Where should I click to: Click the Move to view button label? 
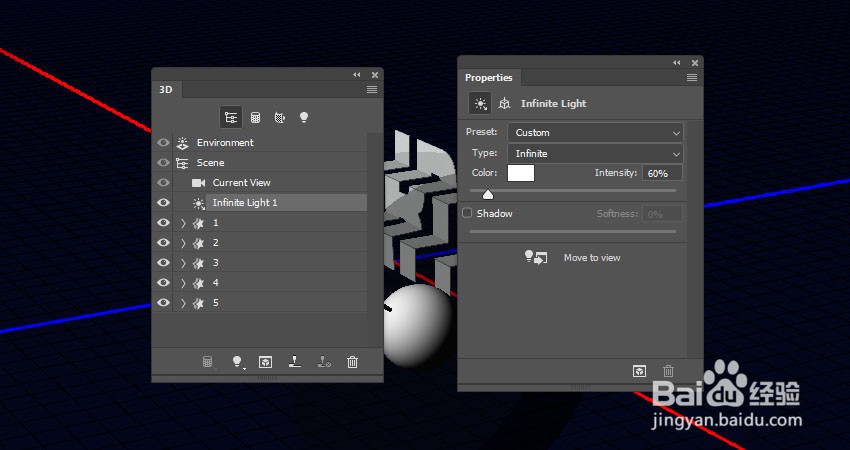(592, 258)
